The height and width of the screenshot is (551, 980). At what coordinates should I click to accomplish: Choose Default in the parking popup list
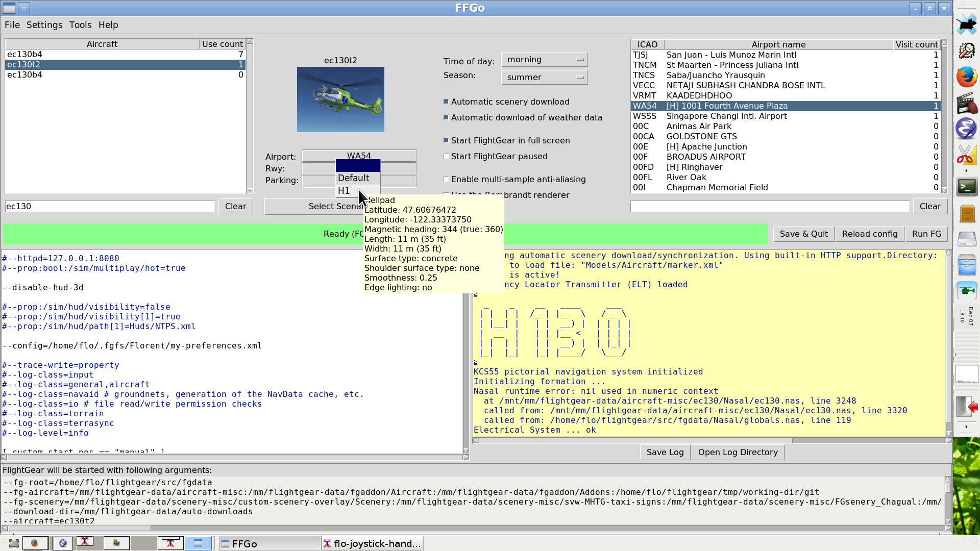(358, 178)
